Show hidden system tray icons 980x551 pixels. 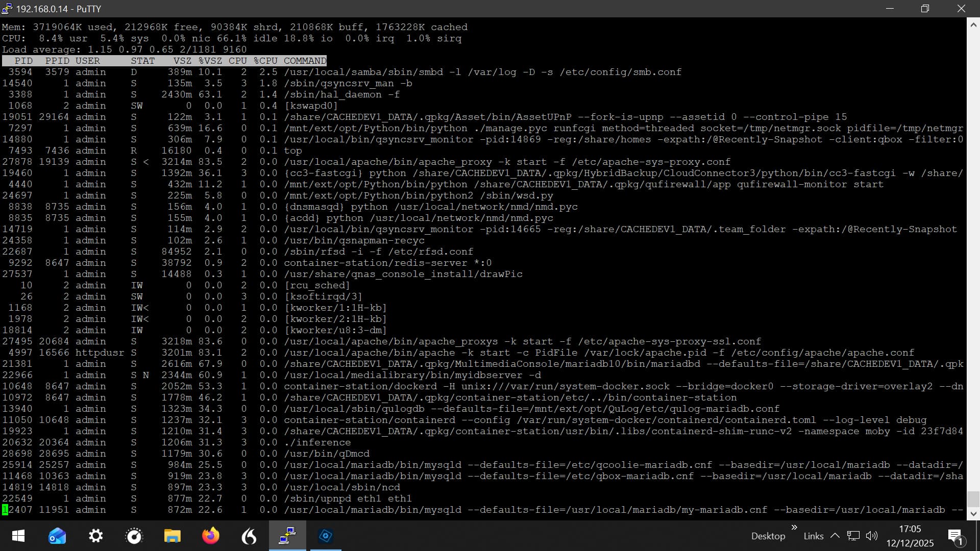835,536
